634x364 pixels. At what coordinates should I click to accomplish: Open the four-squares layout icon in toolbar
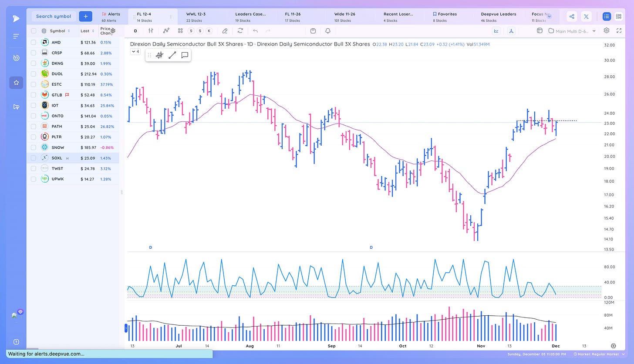[180, 31]
